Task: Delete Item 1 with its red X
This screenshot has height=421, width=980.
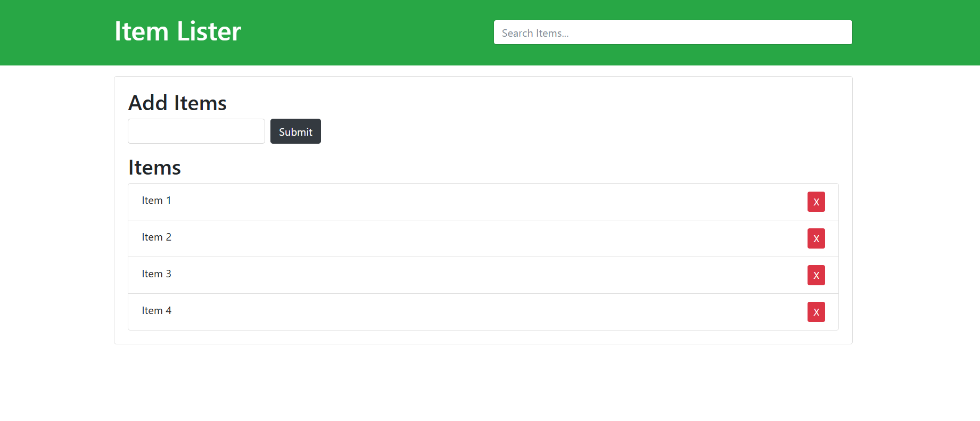Action: (816, 202)
